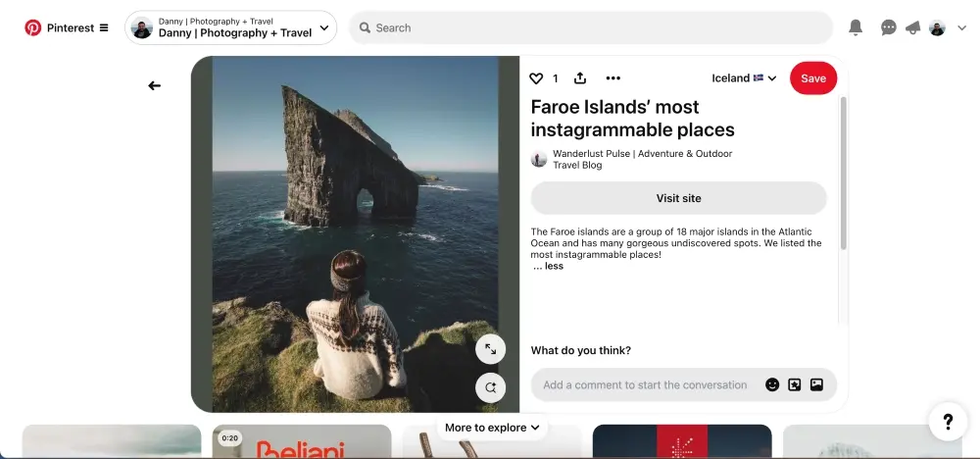Open the Iceland board selector dropdown
This screenshot has height=459, width=980.
[744, 78]
